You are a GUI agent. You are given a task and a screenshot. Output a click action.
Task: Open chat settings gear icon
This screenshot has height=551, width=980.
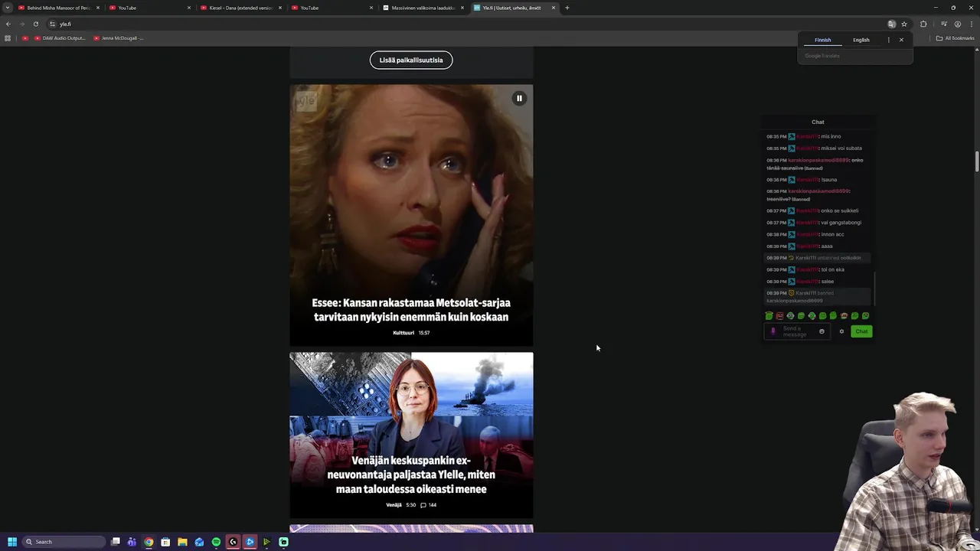click(841, 331)
